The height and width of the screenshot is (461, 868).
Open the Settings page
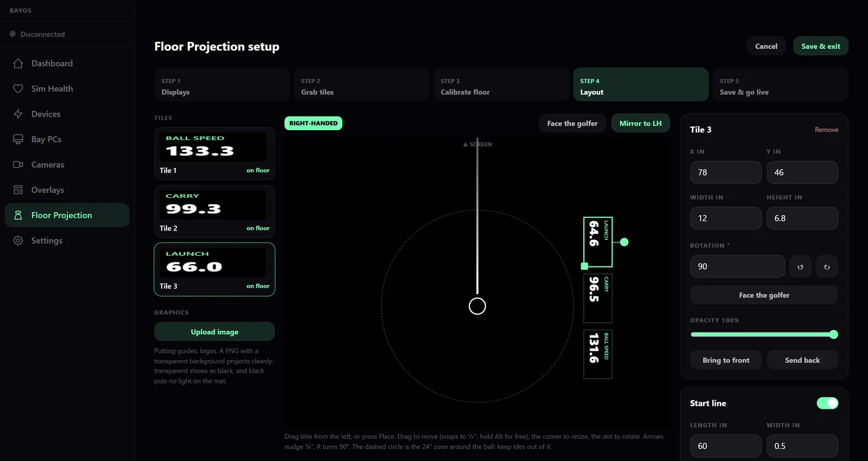67,240
